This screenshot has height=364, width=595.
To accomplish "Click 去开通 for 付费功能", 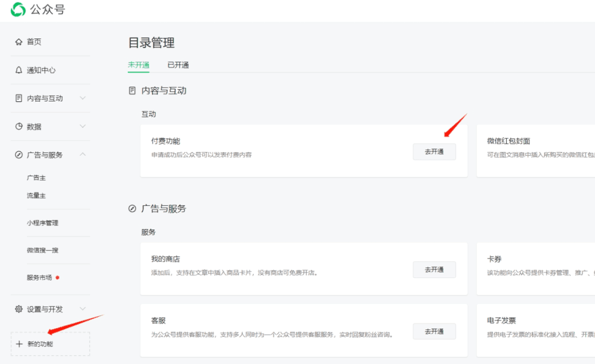I will click(434, 151).
